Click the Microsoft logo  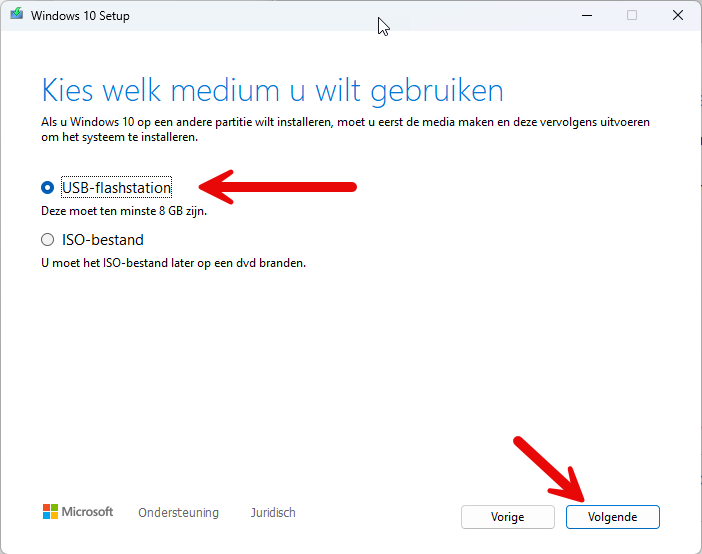tap(78, 511)
